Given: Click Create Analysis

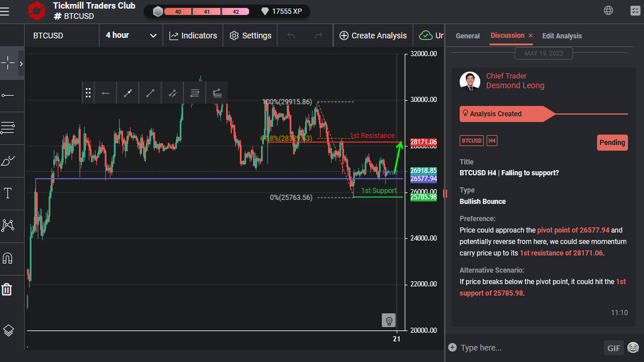Looking at the screenshot, I should pyautogui.click(x=373, y=36).
